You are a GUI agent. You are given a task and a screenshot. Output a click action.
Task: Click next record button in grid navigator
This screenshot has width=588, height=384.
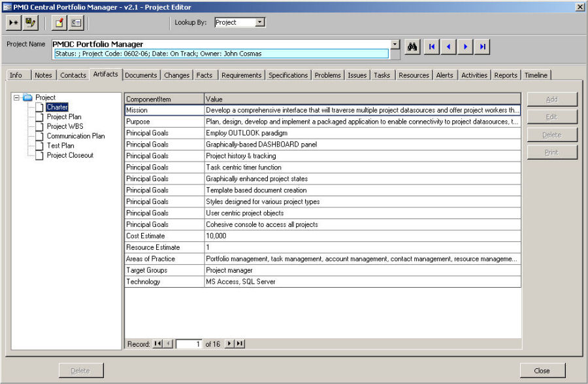pyautogui.click(x=229, y=343)
